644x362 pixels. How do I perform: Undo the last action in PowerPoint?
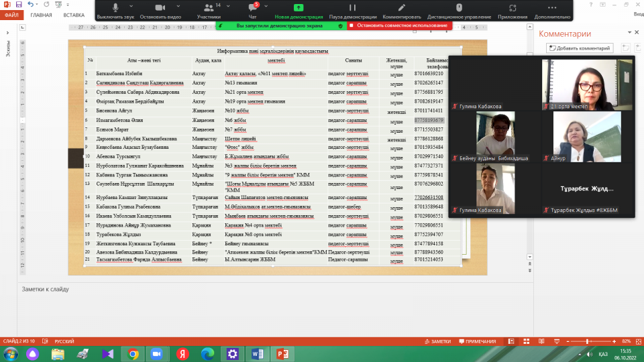pyautogui.click(x=31, y=5)
